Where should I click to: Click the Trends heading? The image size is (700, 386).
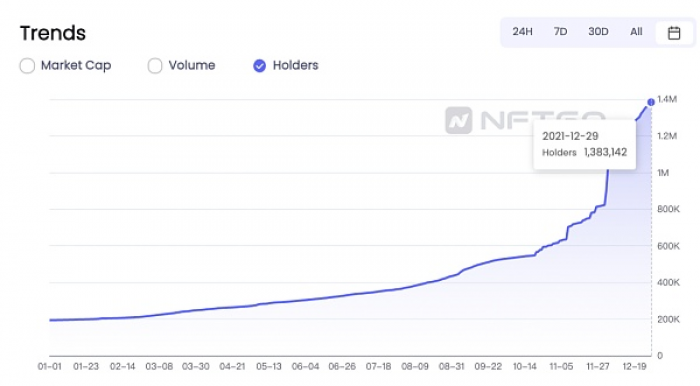pos(53,33)
